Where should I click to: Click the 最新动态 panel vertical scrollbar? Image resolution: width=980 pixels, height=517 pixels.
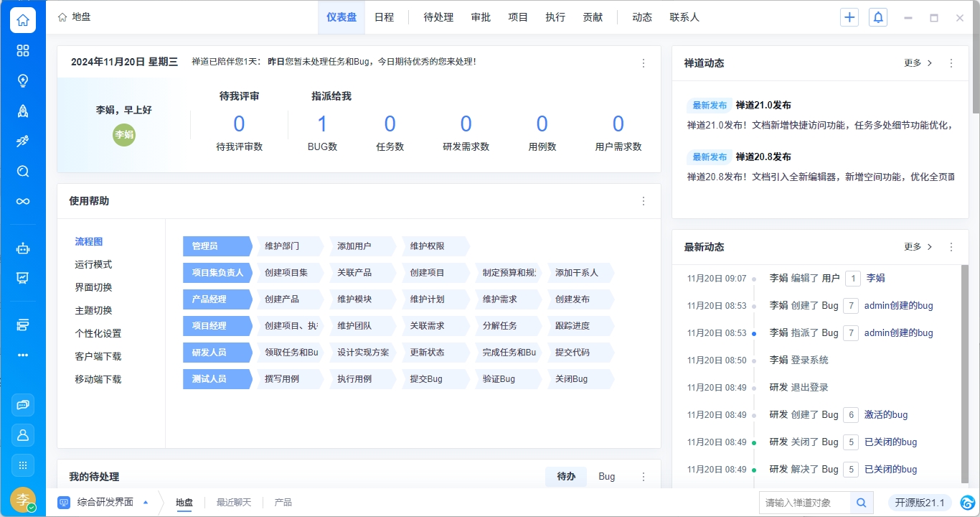pos(964,373)
